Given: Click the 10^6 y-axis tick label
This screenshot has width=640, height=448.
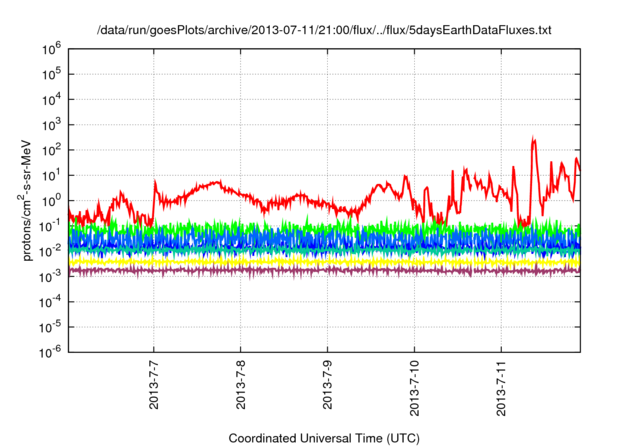Looking at the screenshot, I should coord(51,50).
